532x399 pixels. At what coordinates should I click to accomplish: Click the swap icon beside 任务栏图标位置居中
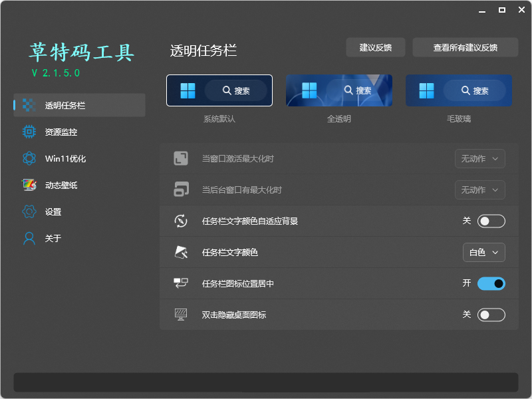tap(181, 283)
